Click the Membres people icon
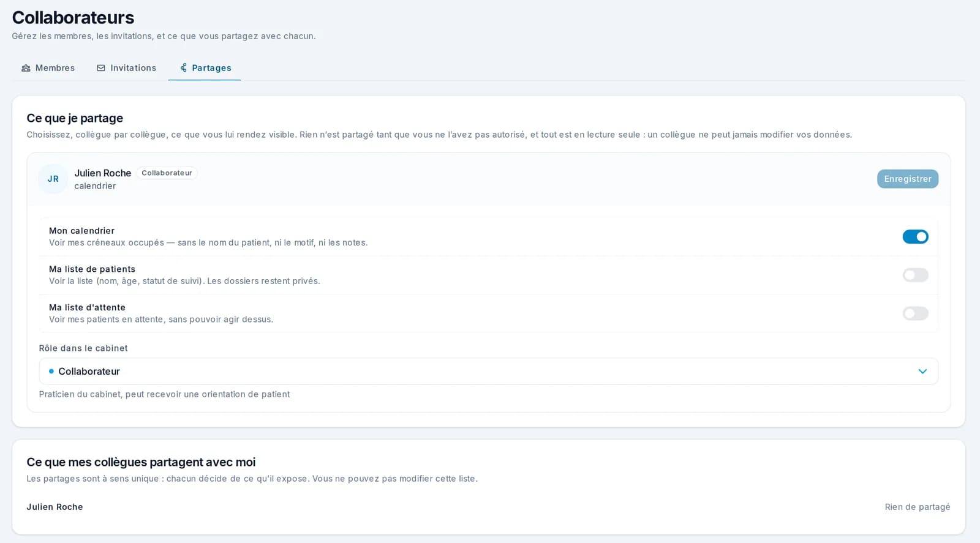 pyautogui.click(x=26, y=68)
